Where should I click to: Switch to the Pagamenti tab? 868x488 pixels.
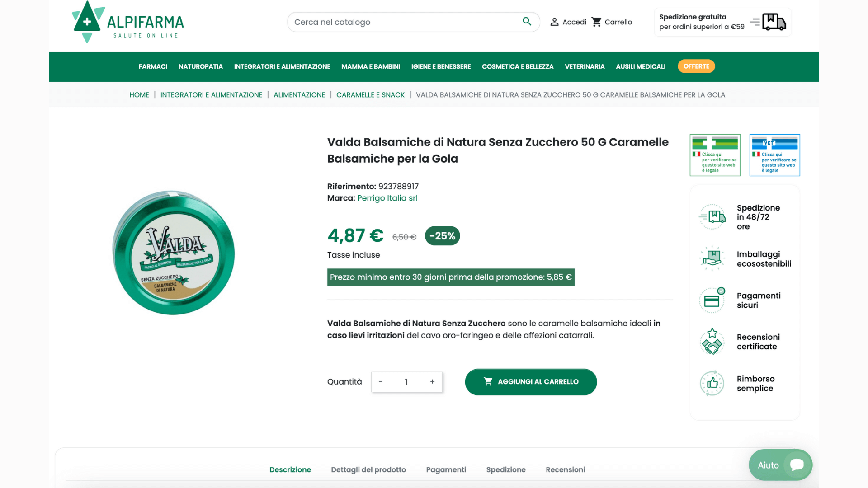pyautogui.click(x=446, y=469)
